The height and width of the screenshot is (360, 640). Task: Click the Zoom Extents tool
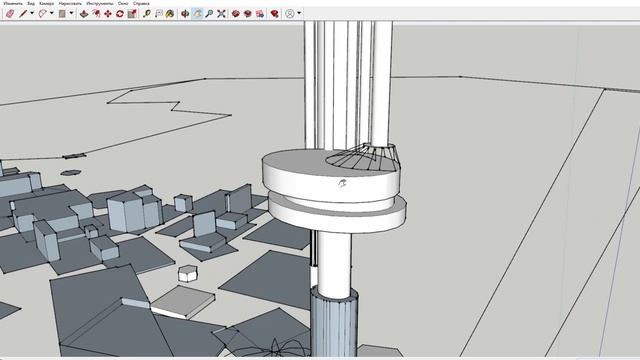click(221, 14)
